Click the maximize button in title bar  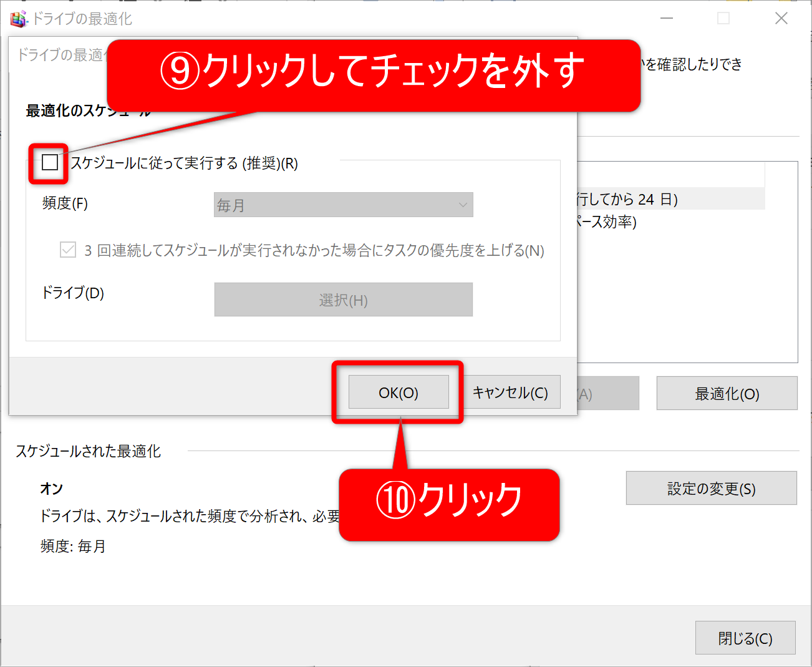point(723,19)
